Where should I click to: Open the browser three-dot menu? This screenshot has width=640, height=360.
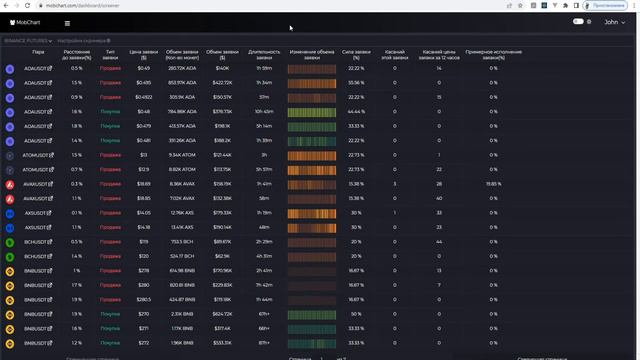pos(634,6)
